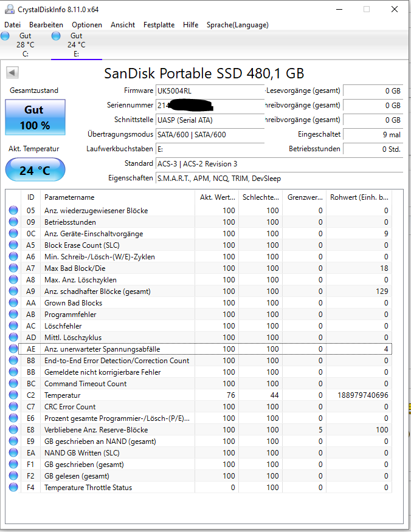Click the Gut 100 % health status button
This screenshot has width=411, height=532.
click(35, 117)
